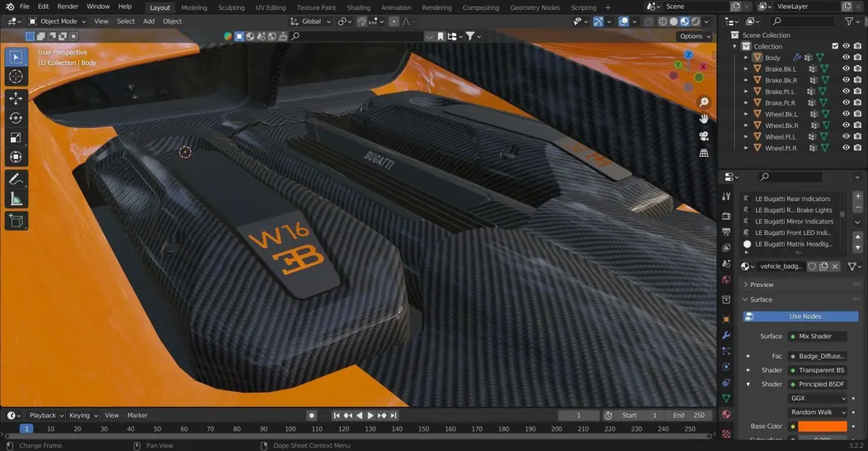Viewport: 868px width, 451px height.
Task: Click the Mix Shader surface button
Action: pos(818,337)
